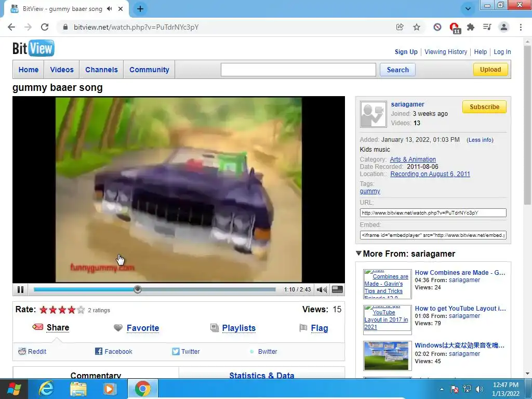Open the Channels nav item

(101, 70)
